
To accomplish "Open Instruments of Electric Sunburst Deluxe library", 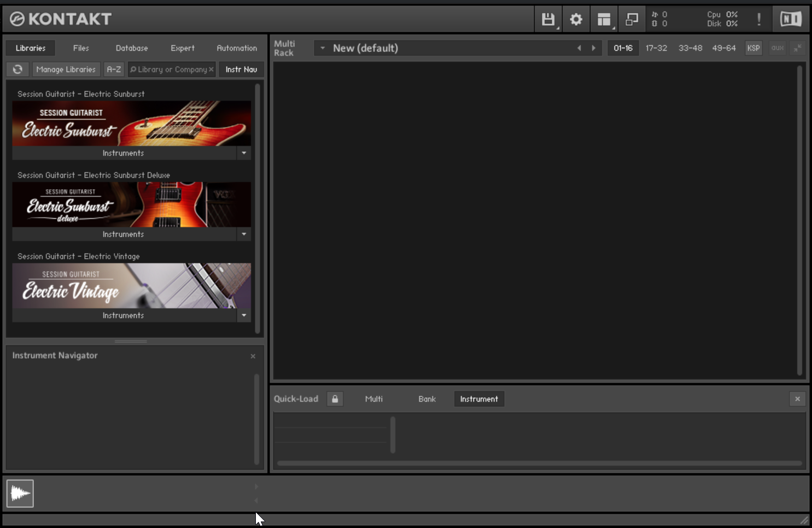I will pos(124,234).
